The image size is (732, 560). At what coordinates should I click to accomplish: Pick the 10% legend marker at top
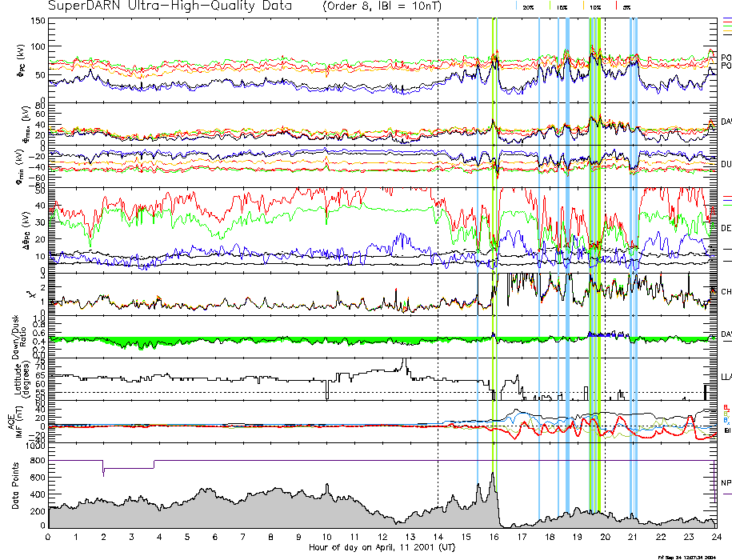595,6
